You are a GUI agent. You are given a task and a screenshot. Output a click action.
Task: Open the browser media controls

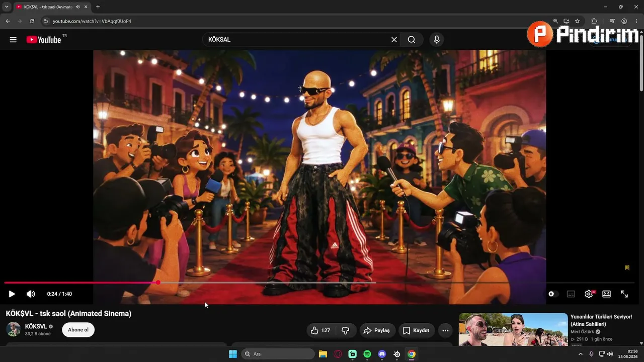tap(612, 21)
